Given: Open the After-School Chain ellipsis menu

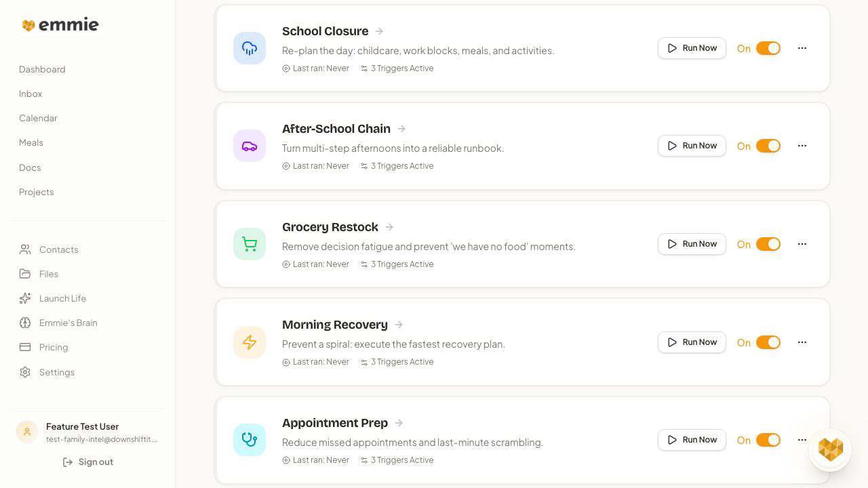Looking at the screenshot, I should point(802,146).
